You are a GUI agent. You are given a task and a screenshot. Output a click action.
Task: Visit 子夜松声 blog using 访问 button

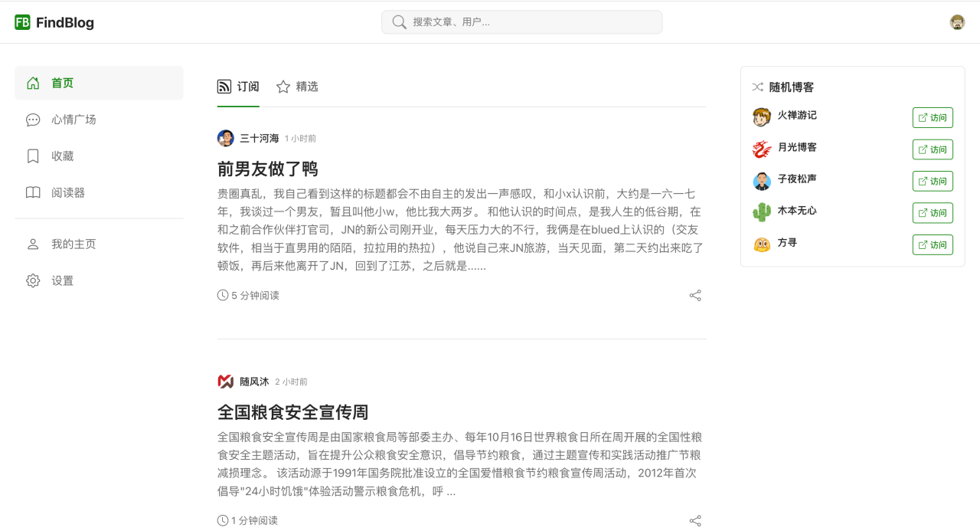tap(932, 182)
